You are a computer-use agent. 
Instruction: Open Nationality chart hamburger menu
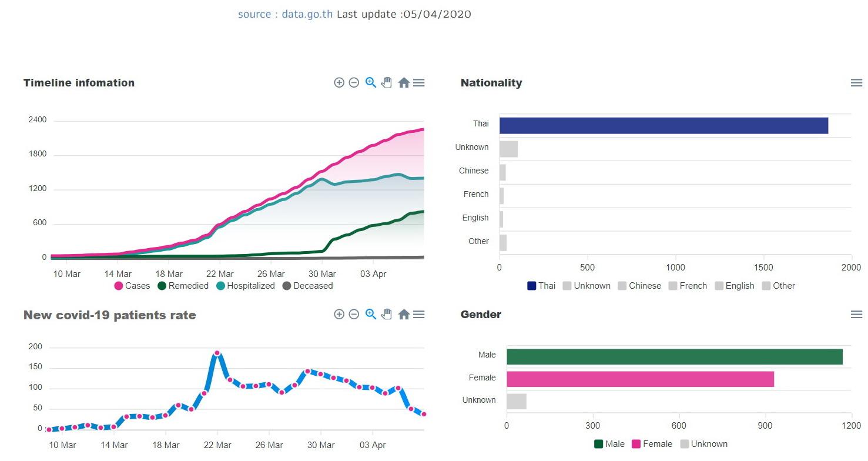856,83
